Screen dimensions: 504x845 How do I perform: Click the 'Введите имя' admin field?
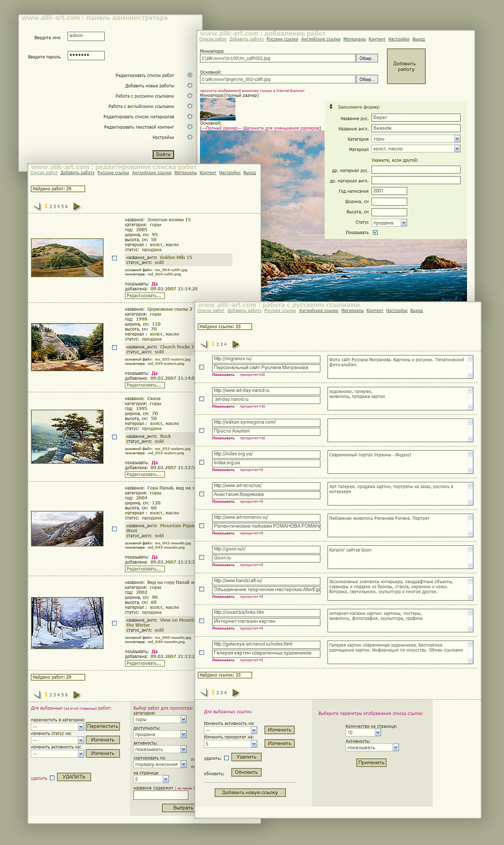tap(86, 36)
